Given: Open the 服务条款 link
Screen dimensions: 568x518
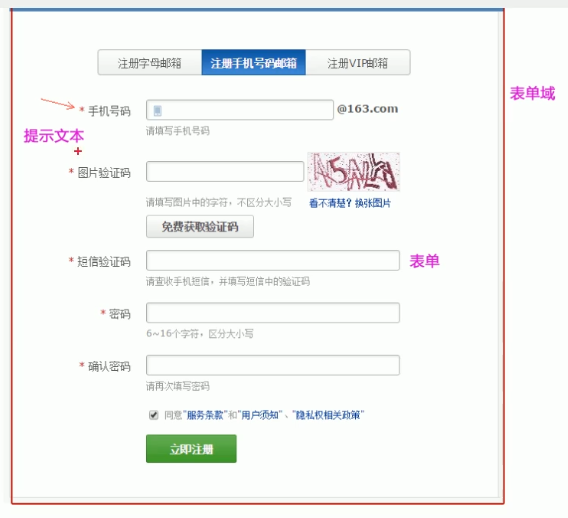Looking at the screenshot, I should pyautogui.click(x=205, y=415).
